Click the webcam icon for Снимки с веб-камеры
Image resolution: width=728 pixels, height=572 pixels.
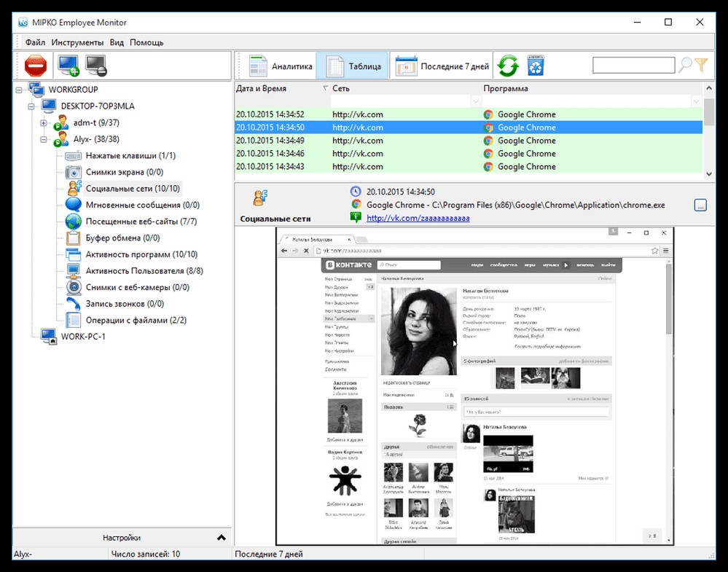(74, 287)
